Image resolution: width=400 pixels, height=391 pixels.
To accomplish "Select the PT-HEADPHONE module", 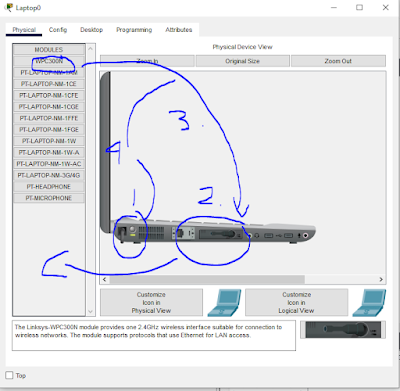I will pyautogui.click(x=49, y=186).
